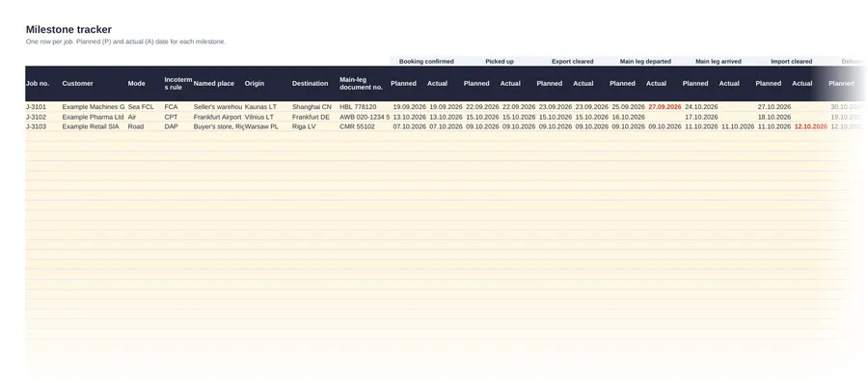This screenshot has width=868, height=383.
Task: Click origin cell Kaunas LT
Action: click(x=260, y=107)
